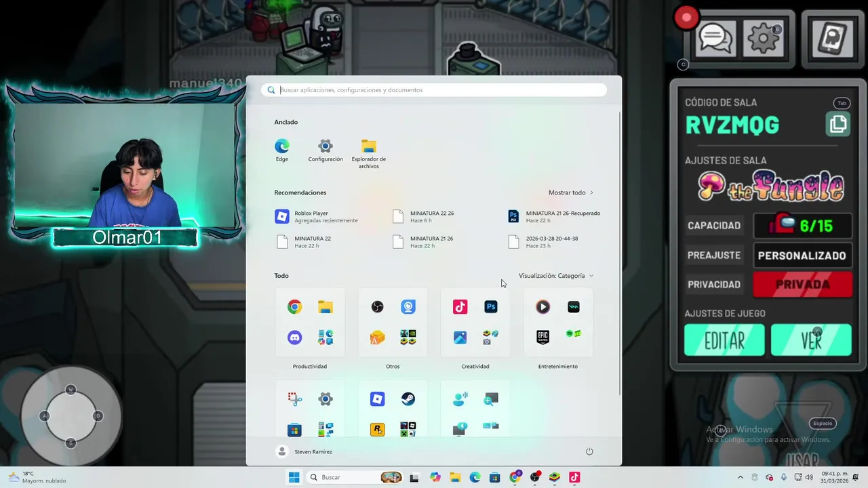Open Steven Ramirez user account menu
Viewport: 868px width, 488px height.
point(305,451)
